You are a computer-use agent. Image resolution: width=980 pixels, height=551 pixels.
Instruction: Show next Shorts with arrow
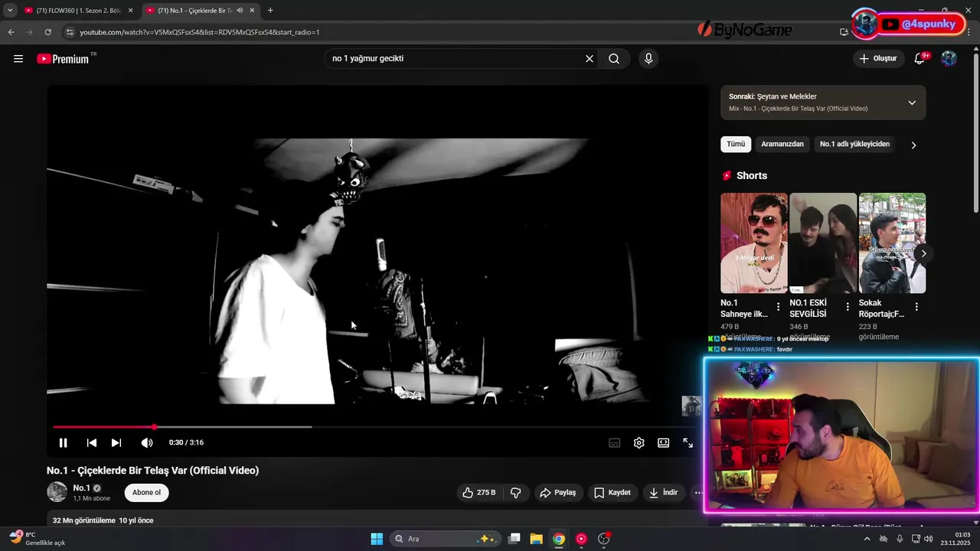click(923, 253)
